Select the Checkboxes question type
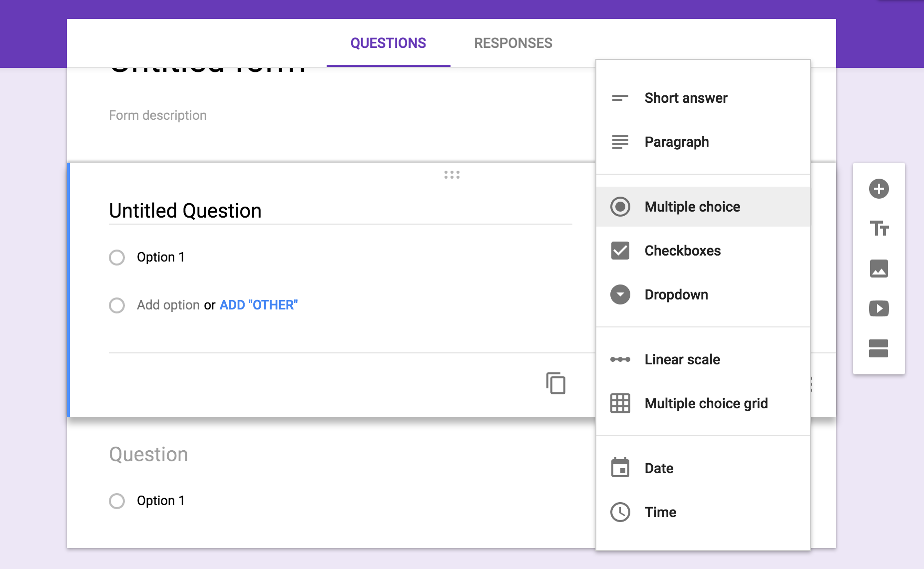Screen dimensions: 924x569 (x=683, y=251)
